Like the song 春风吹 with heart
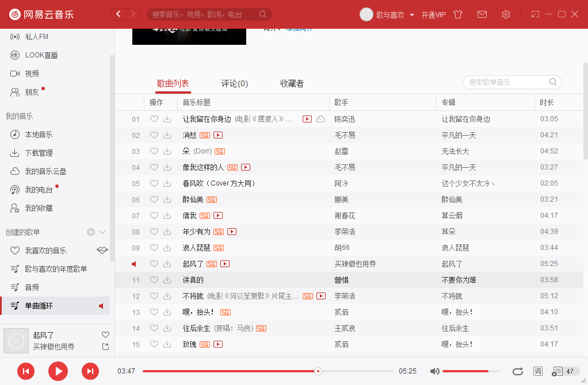 point(154,183)
